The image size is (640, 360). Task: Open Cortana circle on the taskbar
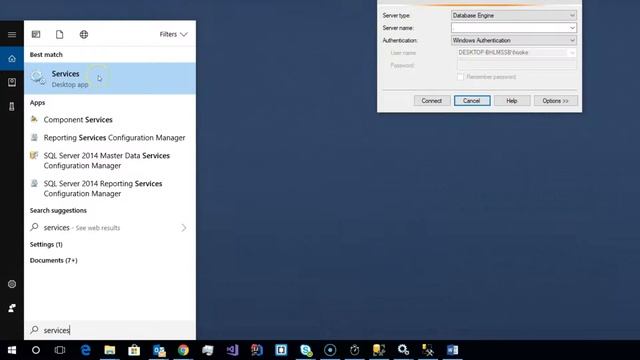[36, 350]
